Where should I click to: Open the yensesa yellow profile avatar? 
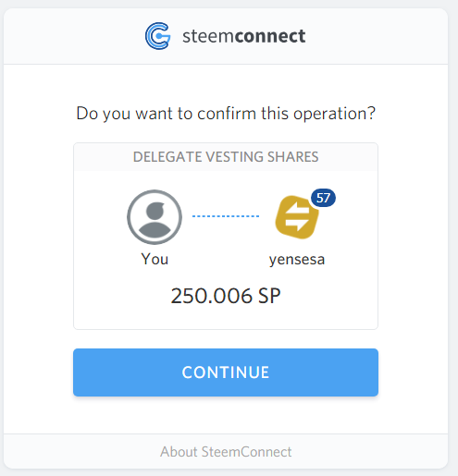point(296,217)
